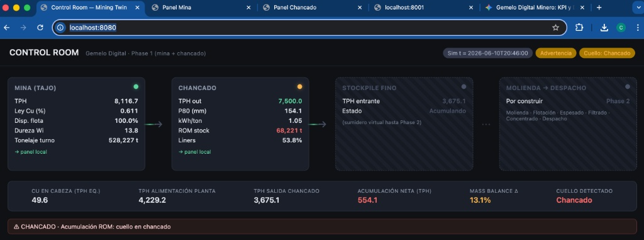The image size is (644, 240).
Task: Click the CONTROL ROOM heading
Action: 44,53
